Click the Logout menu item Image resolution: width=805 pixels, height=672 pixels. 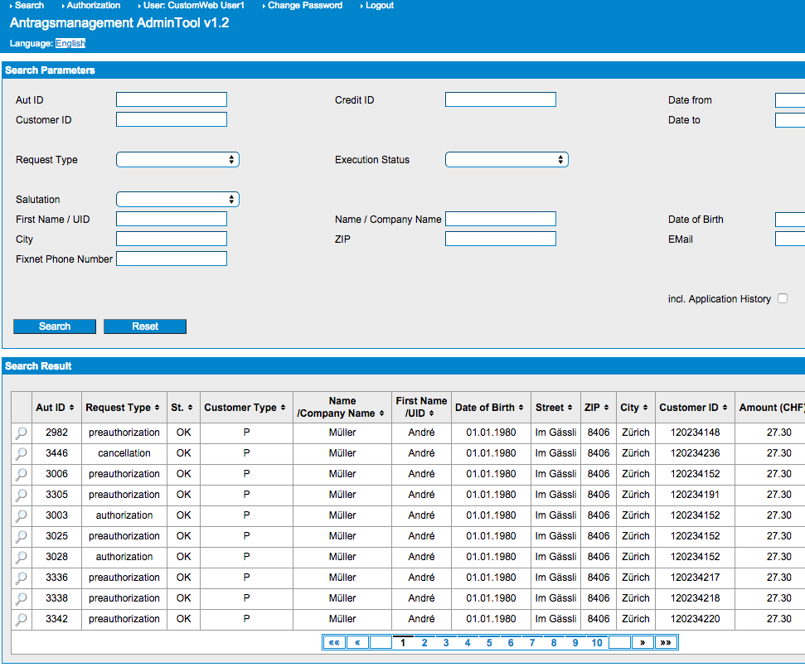379,6
